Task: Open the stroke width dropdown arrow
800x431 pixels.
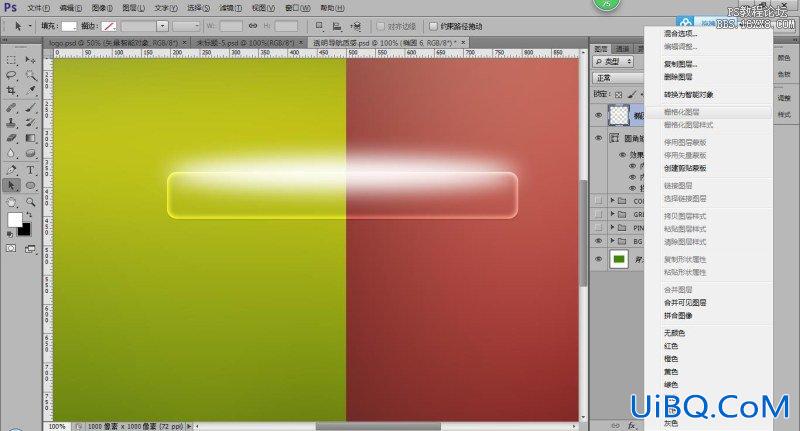Action: 162,26
